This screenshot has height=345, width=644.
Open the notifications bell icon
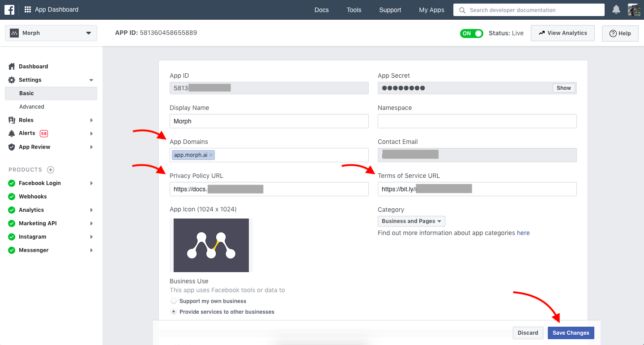616,9
